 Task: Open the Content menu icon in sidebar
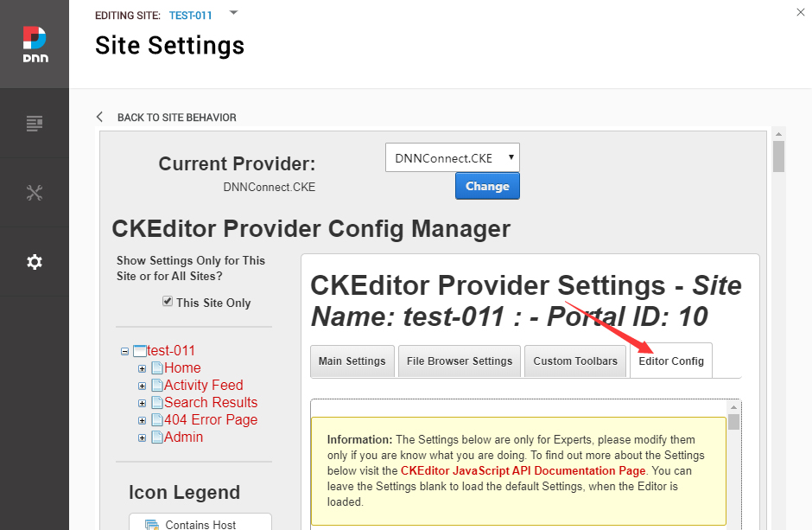point(35,124)
